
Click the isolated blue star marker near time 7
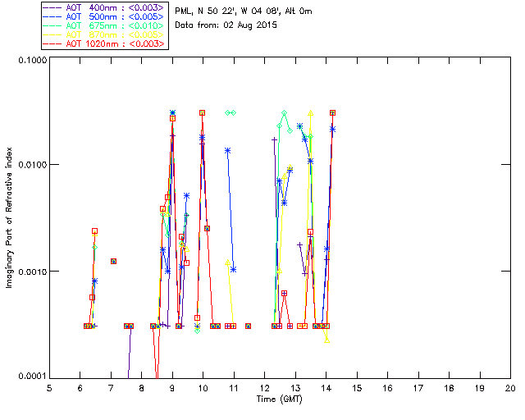coord(113,261)
